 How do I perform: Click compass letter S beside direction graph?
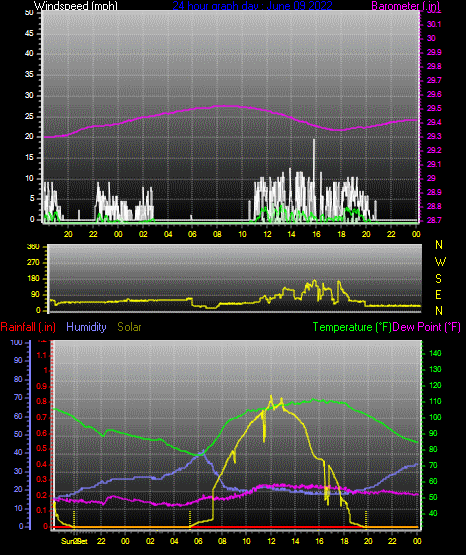(x=438, y=279)
